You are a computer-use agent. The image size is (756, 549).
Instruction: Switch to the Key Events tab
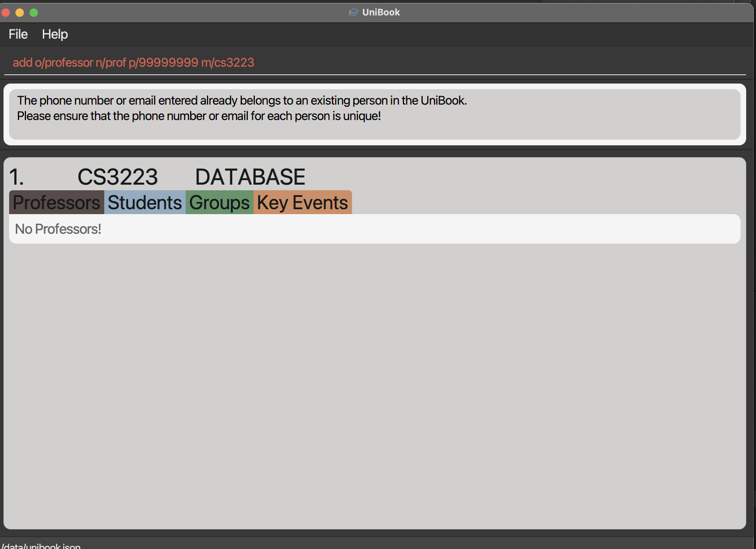click(302, 203)
